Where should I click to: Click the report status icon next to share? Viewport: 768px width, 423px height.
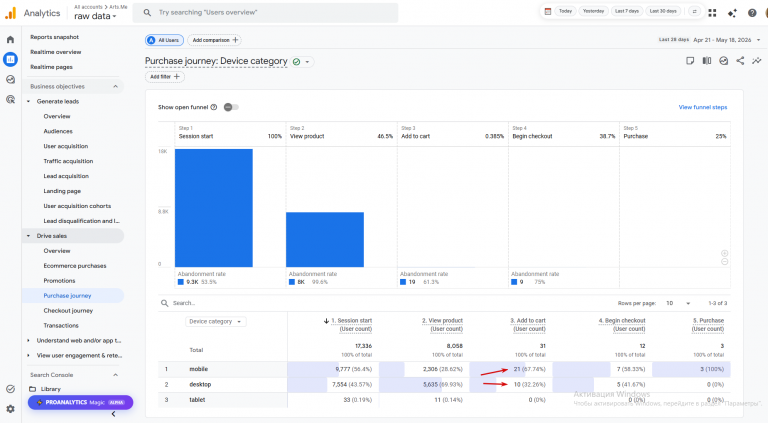pyautogui.click(x=723, y=61)
